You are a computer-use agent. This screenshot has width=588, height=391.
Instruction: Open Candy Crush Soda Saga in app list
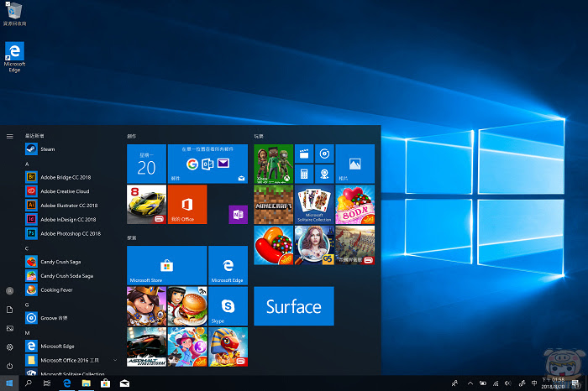(x=71, y=276)
